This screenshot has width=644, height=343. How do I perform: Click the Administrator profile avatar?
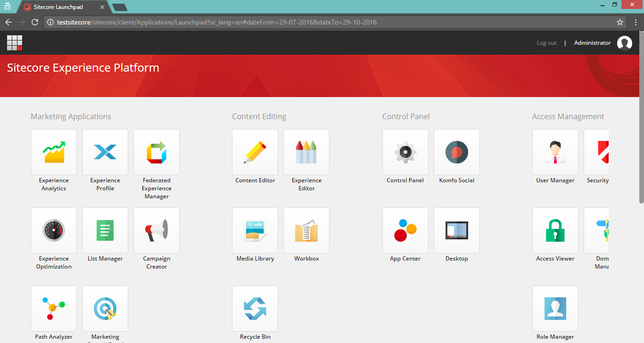(x=625, y=43)
